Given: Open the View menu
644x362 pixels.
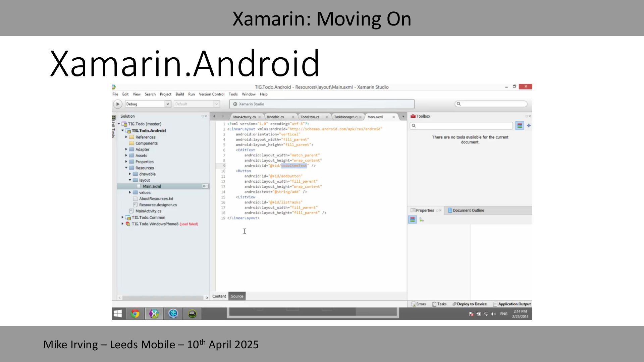Looking at the screenshot, I should [x=137, y=95].
